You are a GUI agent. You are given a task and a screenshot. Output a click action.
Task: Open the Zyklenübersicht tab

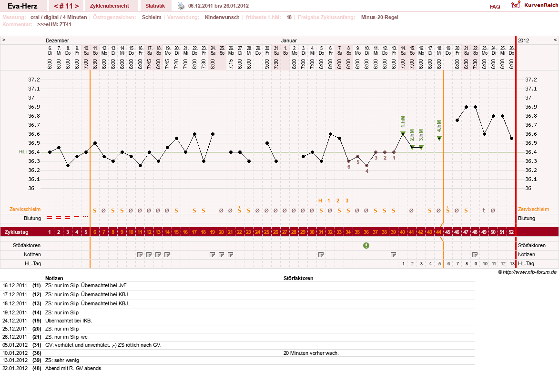[x=110, y=6]
